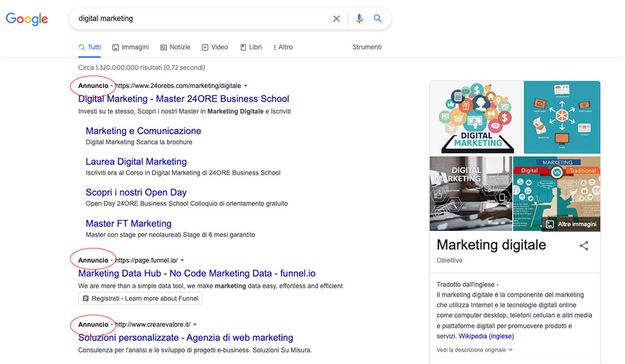The image size is (625, 364).
Task: Click the Google logo
Action: (27, 19)
